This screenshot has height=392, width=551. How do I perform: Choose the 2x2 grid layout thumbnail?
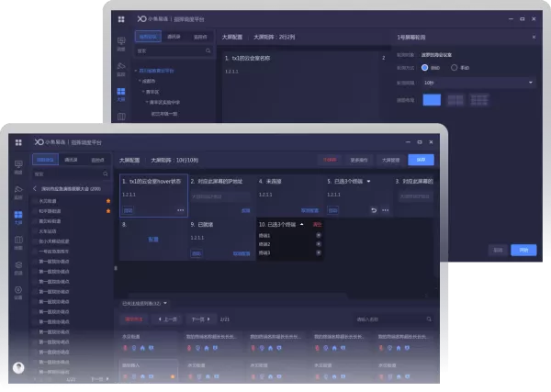click(x=455, y=100)
